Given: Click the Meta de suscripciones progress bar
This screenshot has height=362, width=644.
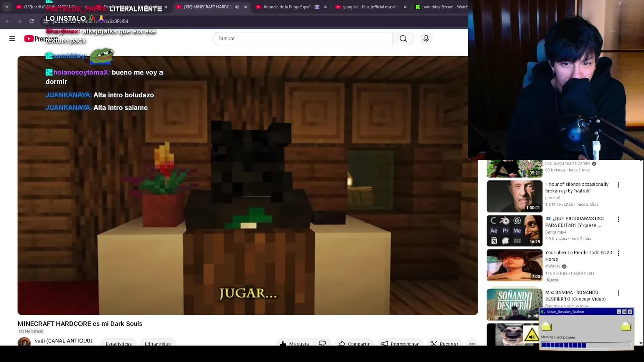Looking at the screenshot, I should 587,345.
